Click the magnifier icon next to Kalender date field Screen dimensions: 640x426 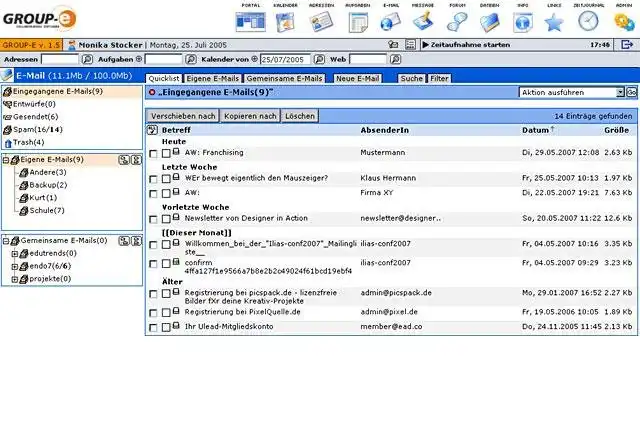(x=319, y=59)
